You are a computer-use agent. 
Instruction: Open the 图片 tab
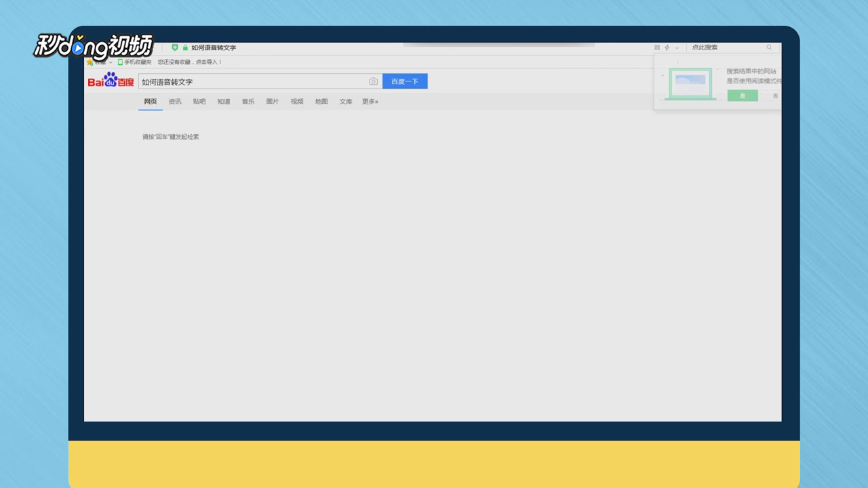pyautogui.click(x=273, y=102)
